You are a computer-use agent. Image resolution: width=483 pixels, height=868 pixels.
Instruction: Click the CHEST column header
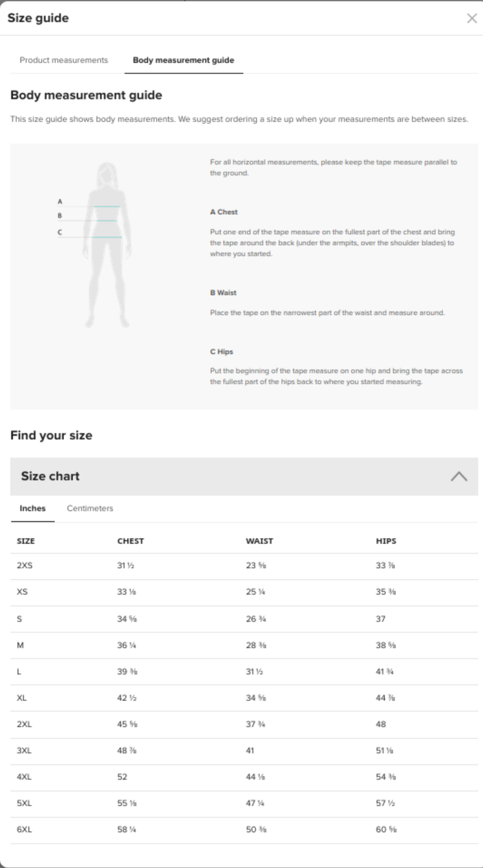(131, 541)
